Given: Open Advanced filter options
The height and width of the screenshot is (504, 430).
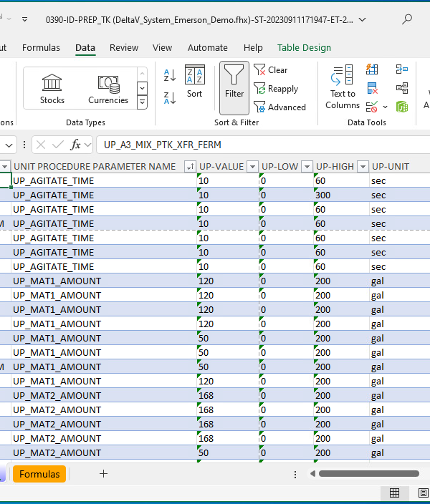Looking at the screenshot, I should [279, 107].
